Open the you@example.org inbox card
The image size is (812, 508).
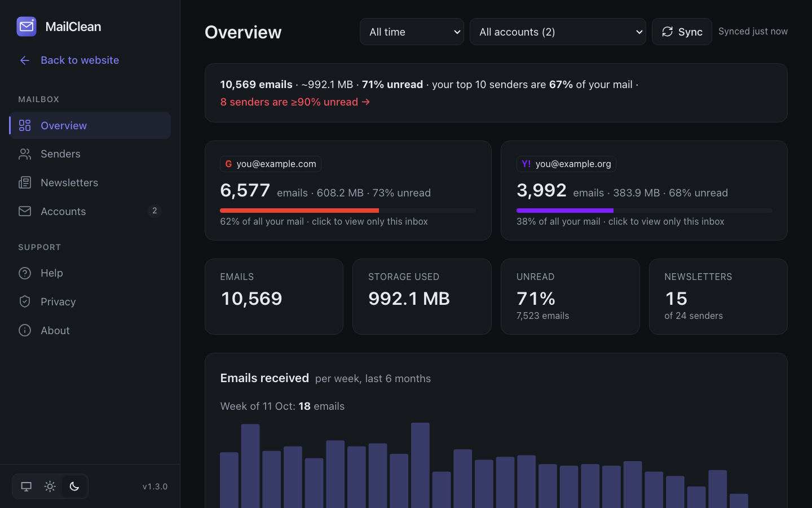tap(644, 191)
